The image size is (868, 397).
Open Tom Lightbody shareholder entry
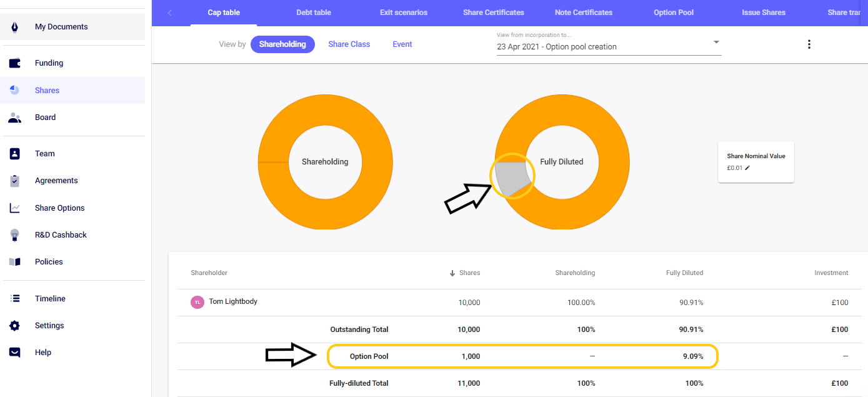pyautogui.click(x=232, y=302)
